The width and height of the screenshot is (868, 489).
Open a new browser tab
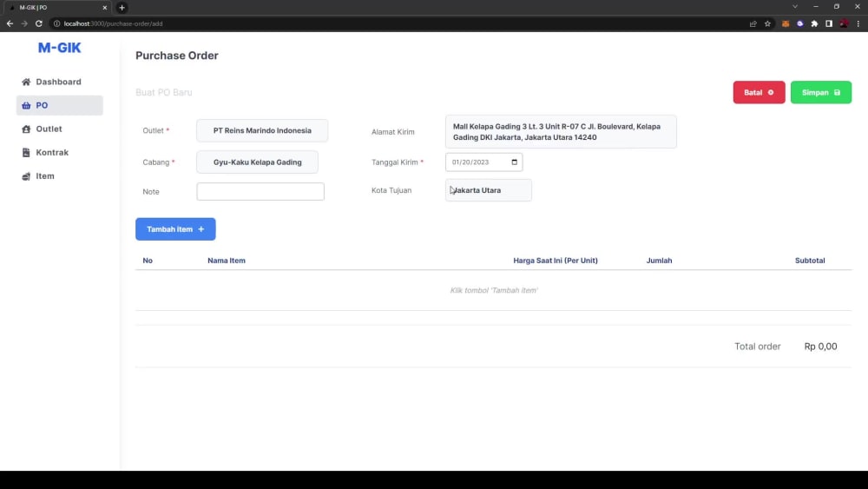point(122,8)
